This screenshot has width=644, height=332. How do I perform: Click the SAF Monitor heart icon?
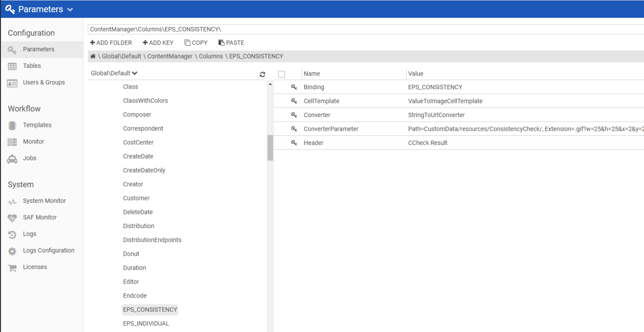click(x=12, y=218)
